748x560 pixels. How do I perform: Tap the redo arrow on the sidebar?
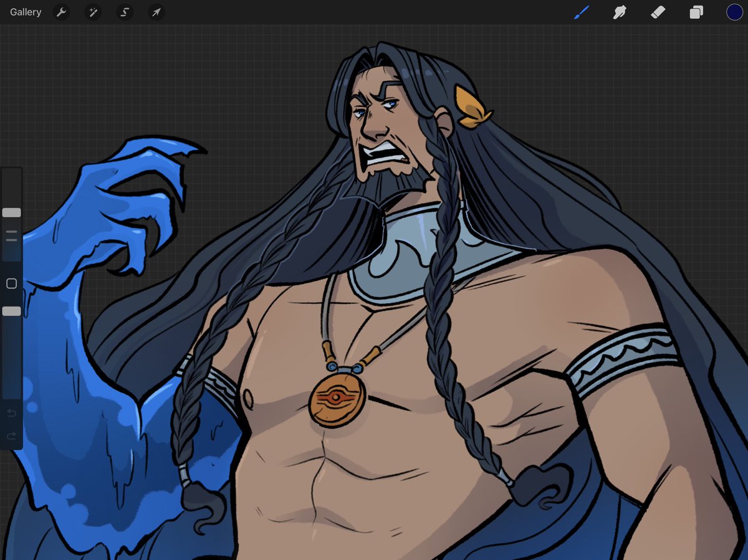tap(11, 436)
